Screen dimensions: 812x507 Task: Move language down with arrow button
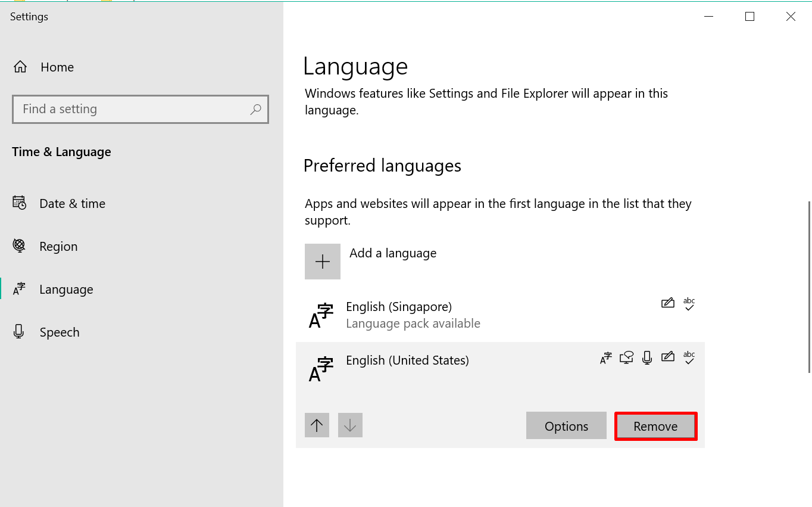point(350,425)
